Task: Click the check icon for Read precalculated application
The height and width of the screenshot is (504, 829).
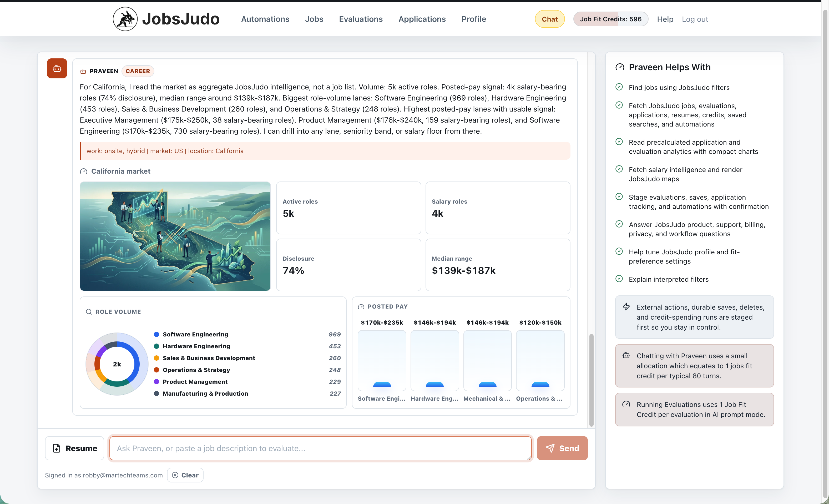Action: (619, 142)
